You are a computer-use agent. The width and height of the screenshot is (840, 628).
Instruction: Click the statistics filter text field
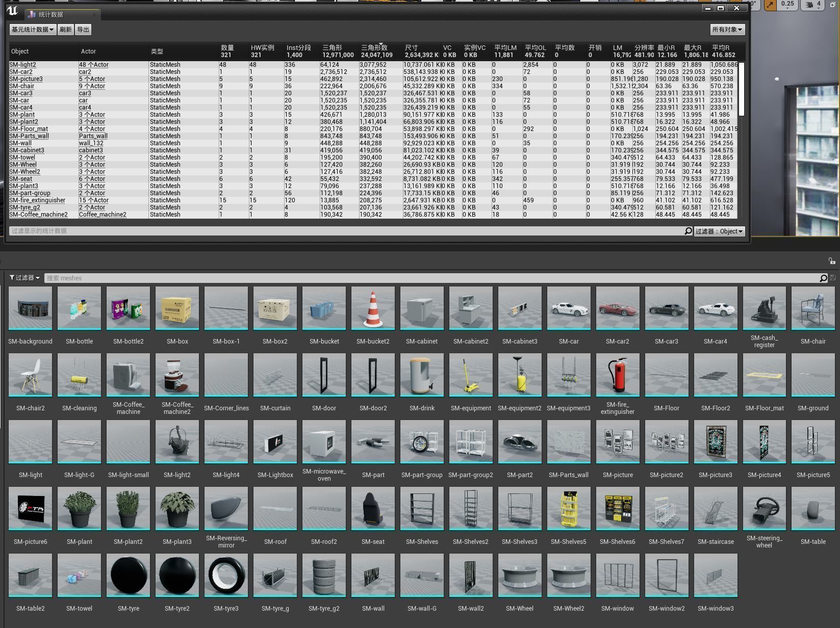347,231
